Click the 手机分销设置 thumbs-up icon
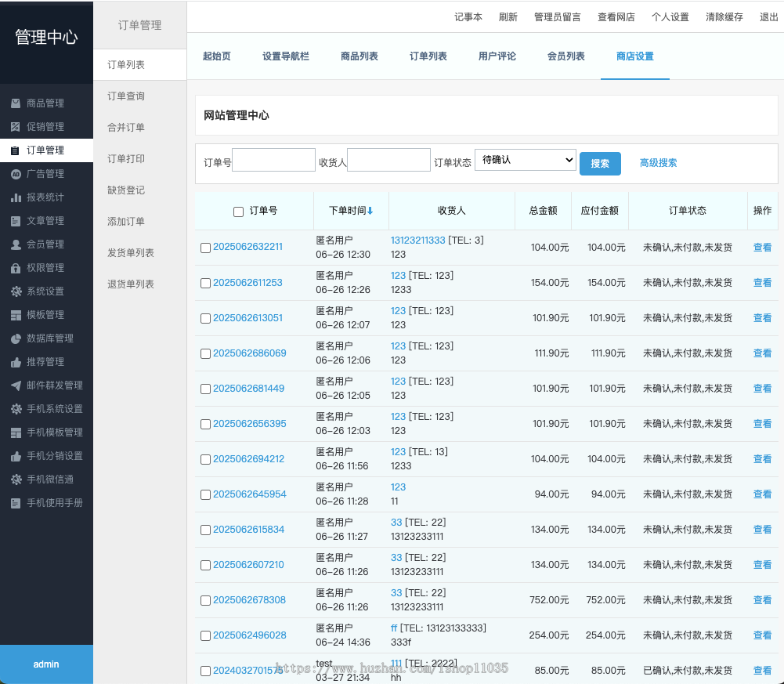This screenshot has width=784, height=684. coord(16,456)
